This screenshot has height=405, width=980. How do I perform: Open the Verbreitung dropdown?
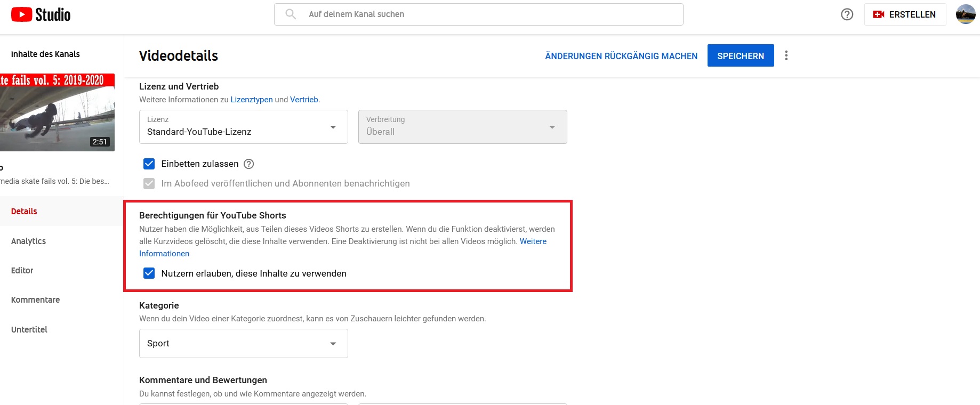[462, 127]
